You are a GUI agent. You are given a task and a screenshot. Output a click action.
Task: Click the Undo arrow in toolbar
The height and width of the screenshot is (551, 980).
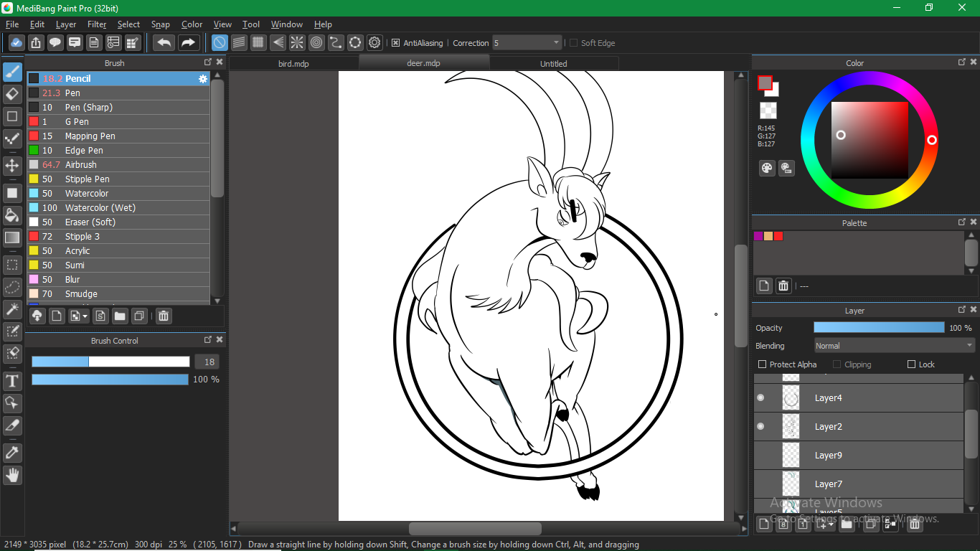pos(164,43)
